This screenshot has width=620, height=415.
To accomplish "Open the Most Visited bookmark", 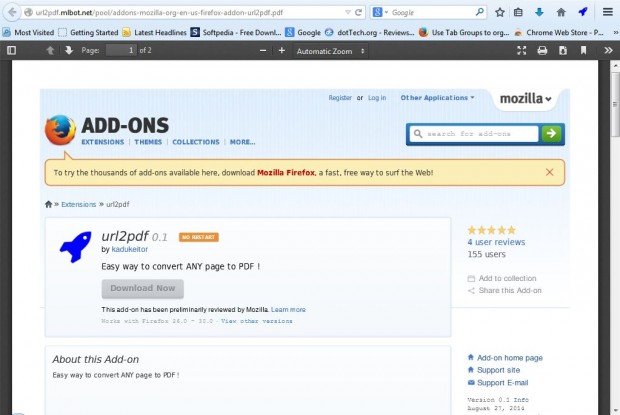I will pyautogui.click(x=28, y=32).
